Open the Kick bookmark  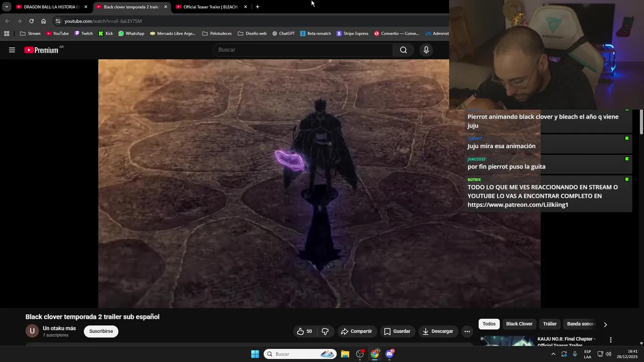tap(106, 34)
